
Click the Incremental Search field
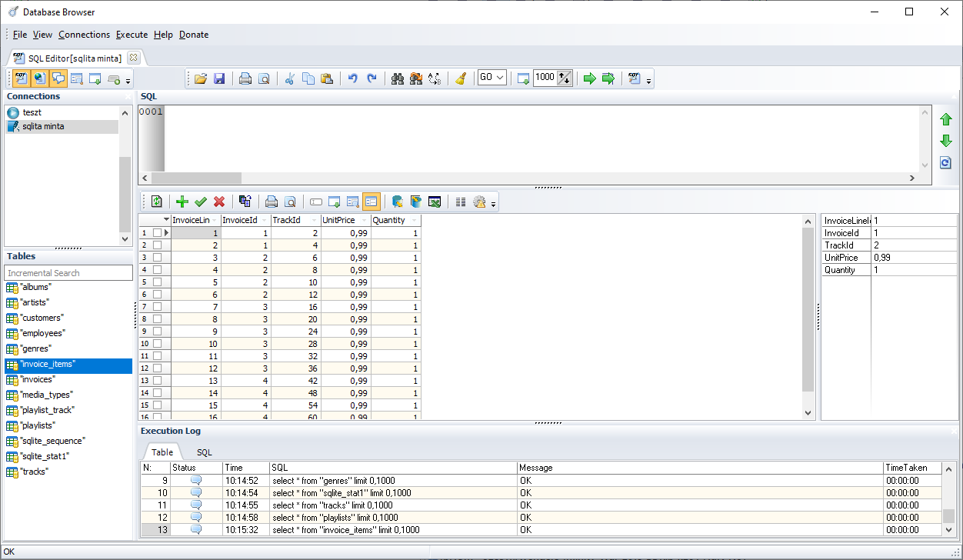tap(68, 273)
